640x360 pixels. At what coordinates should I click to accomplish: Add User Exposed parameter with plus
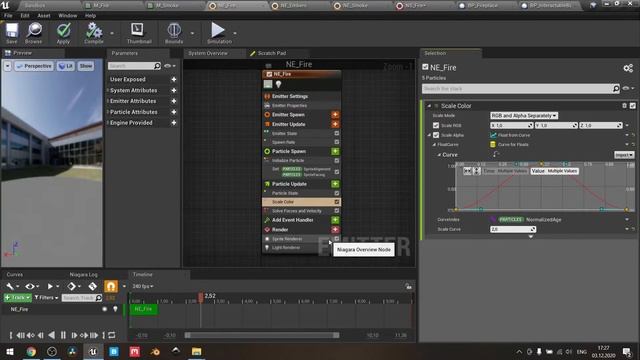point(174,79)
